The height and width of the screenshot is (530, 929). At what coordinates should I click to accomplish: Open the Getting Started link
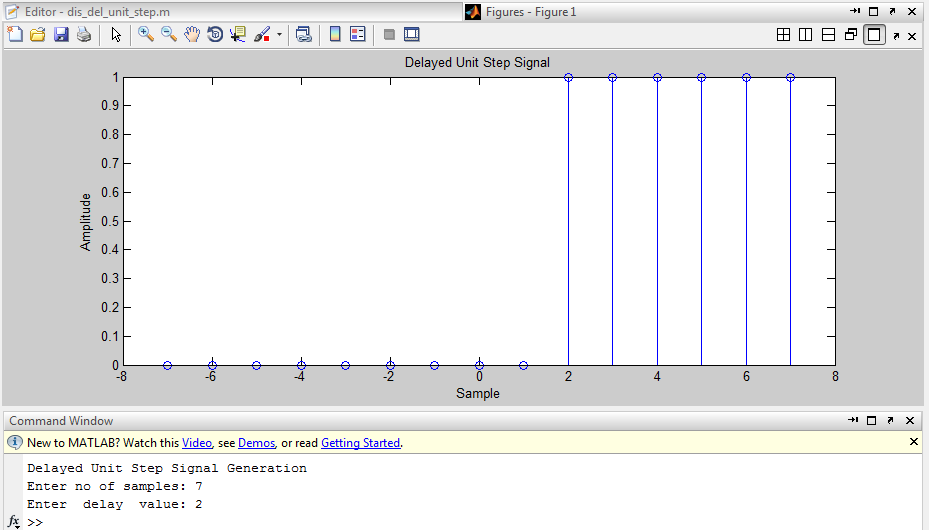coord(360,443)
